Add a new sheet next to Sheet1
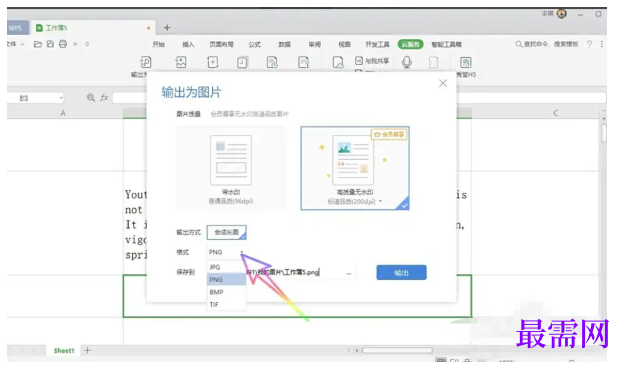Screen dimensions: 628x365 (87, 350)
